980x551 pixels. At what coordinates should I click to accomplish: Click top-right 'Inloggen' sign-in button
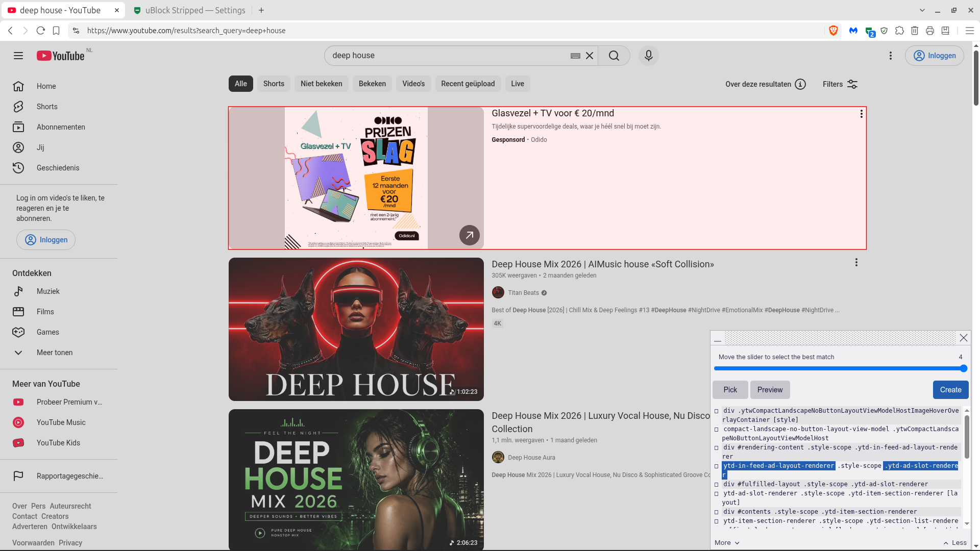pyautogui.click(x=935, y=56)
